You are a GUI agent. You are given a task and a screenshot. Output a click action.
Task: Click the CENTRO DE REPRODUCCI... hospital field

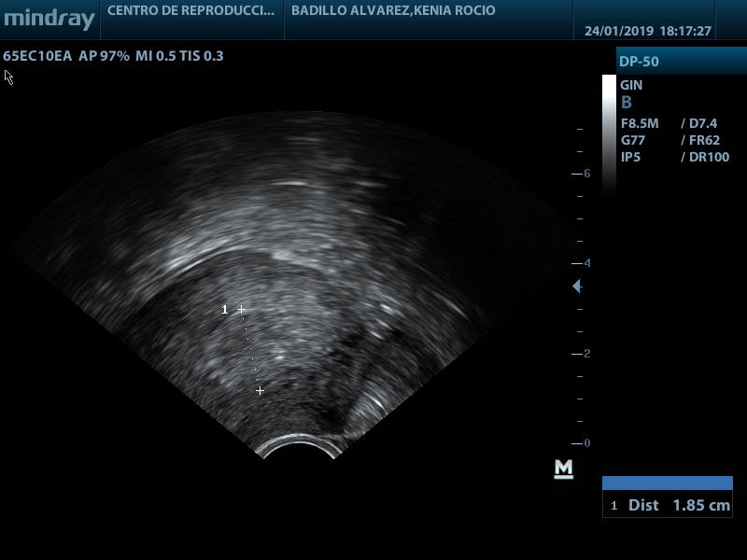pos(190,11)
